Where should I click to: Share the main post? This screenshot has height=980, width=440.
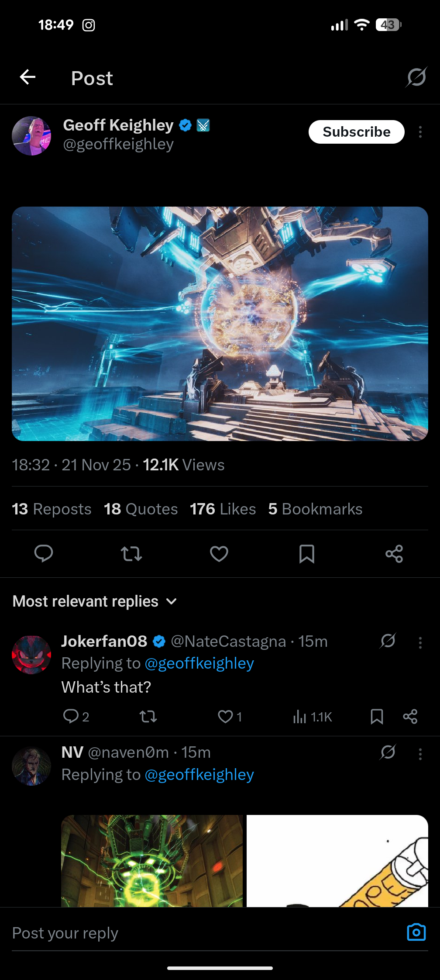[394, 554]
